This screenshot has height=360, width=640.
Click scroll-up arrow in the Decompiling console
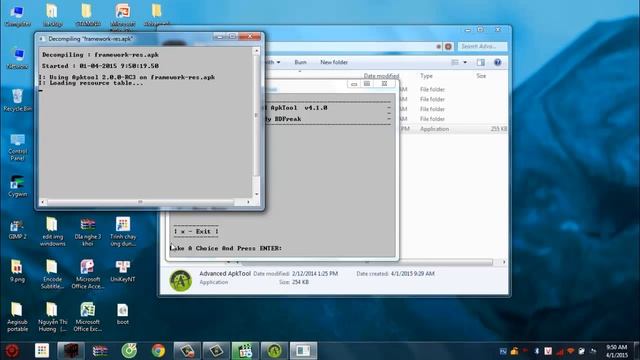click(256, 51)
